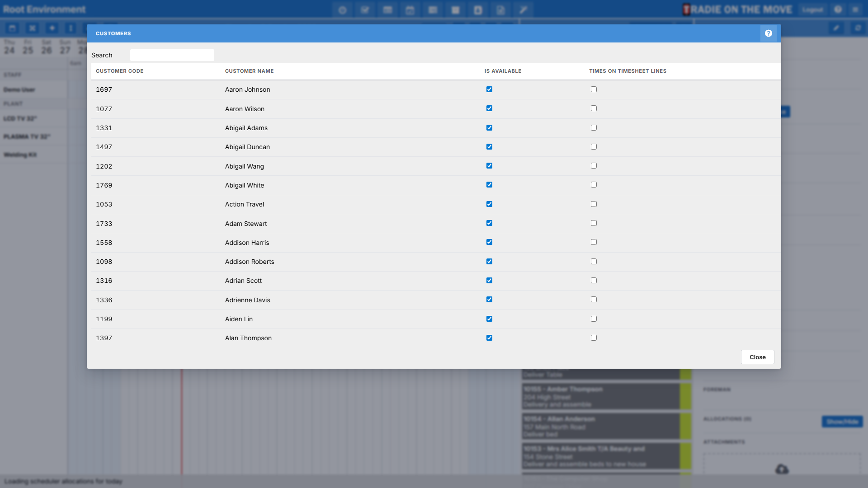Click the upload cloud icon in attachments
This screenshot has height=488, width=868.
[782, 469]
